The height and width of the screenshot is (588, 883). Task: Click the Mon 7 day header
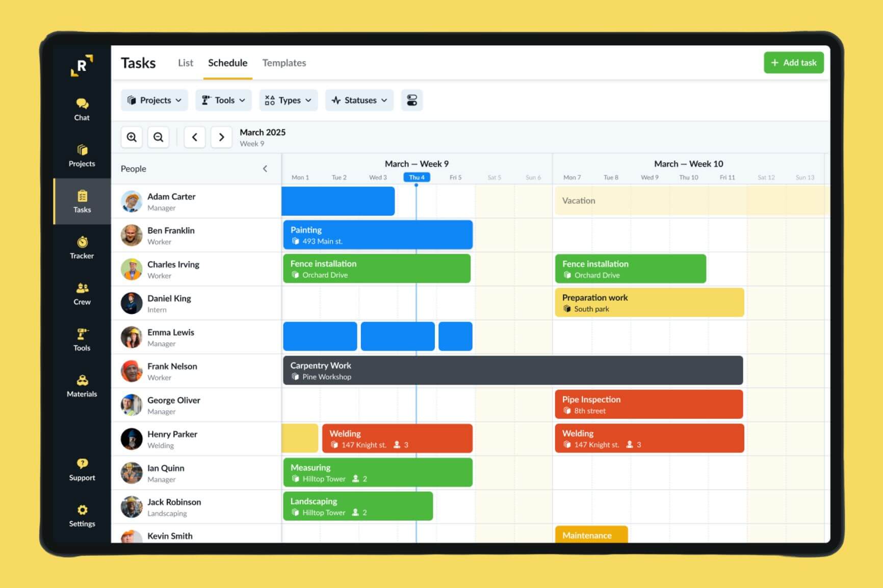(x=572, y=177)
